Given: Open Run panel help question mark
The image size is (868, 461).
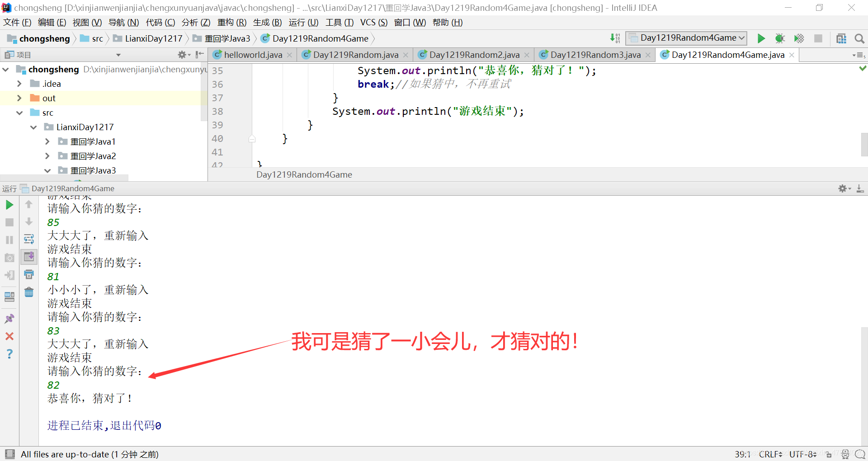Looking at the screenshot, I should (9, 354).
